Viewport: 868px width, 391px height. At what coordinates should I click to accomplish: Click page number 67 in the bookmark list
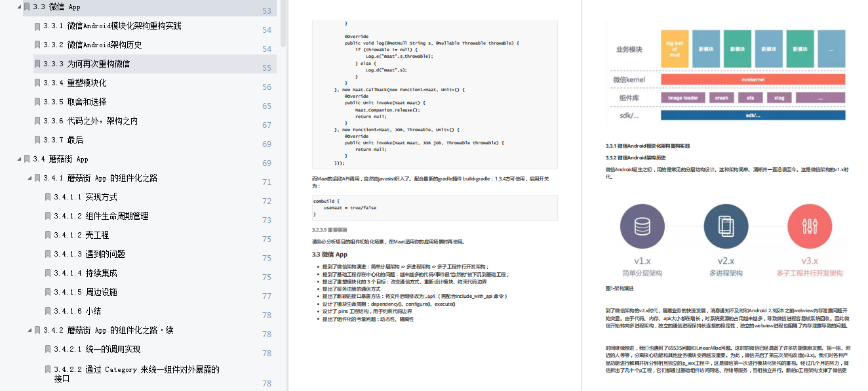(x=267, y=125)
